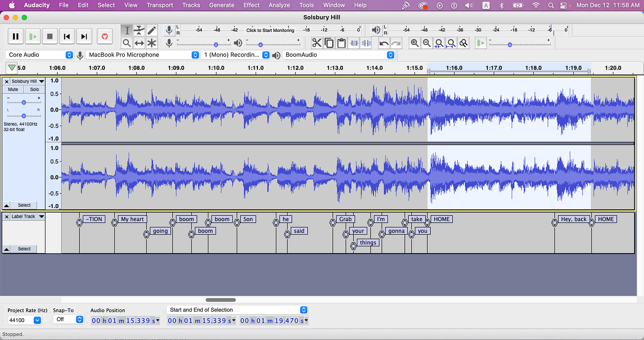Skip to Start of the track
This screenshot has height=340, width=644.
(x=67, y=36)
